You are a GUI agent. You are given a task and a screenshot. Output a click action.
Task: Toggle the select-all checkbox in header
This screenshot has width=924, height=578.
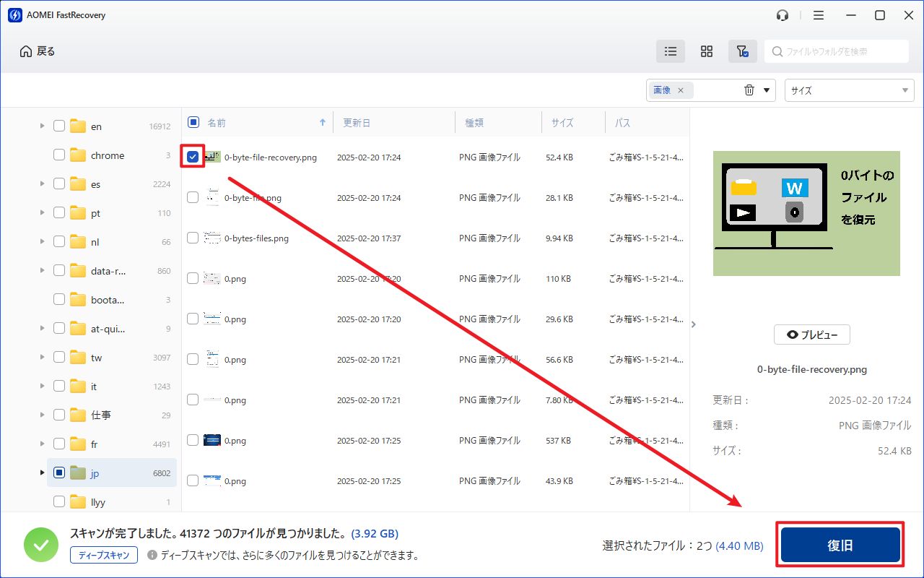[193, 123]
